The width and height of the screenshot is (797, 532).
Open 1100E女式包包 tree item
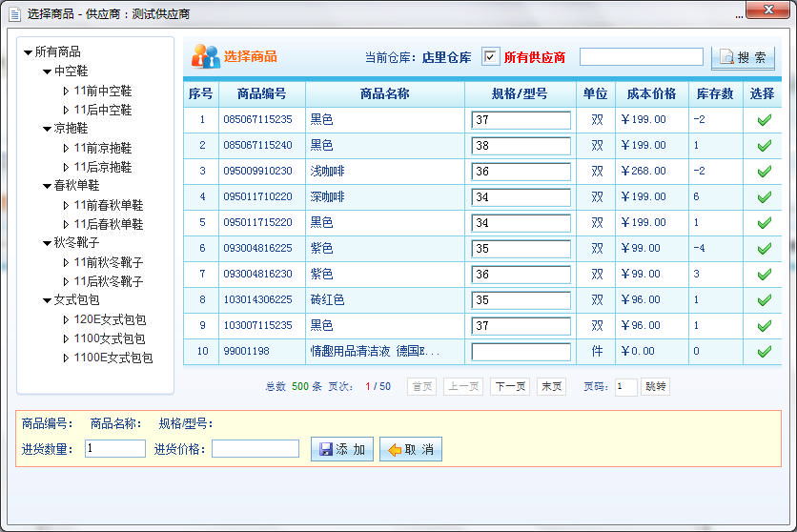pyautogui.click(x=112, y=358)
